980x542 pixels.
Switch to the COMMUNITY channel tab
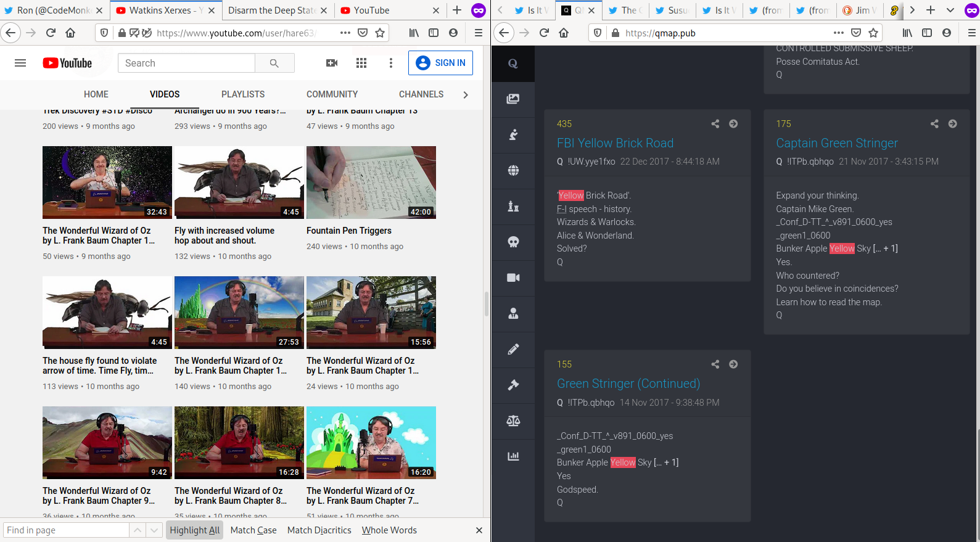pos(332,94)
